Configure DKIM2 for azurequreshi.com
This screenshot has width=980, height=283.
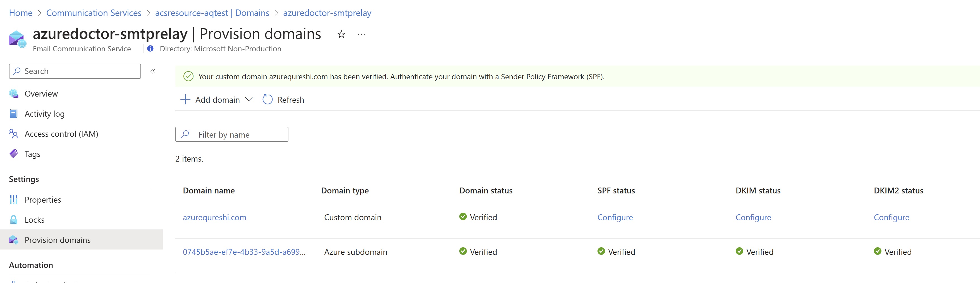891,217
